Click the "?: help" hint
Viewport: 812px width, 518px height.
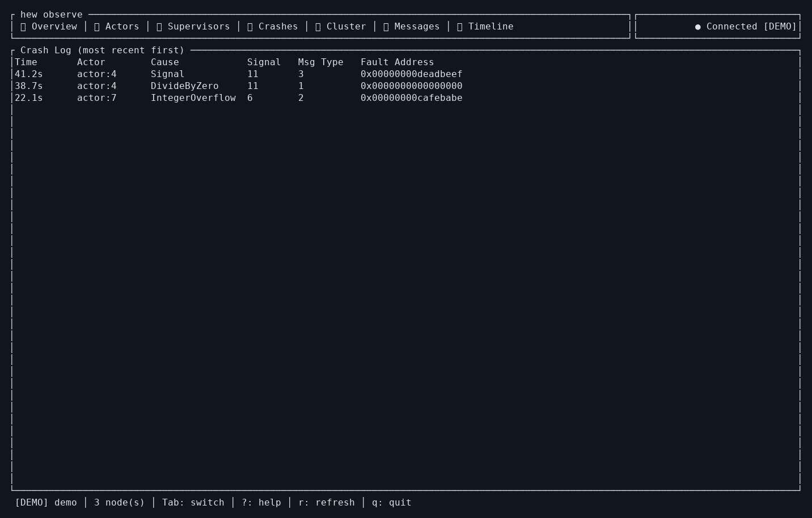pos(261,503)
